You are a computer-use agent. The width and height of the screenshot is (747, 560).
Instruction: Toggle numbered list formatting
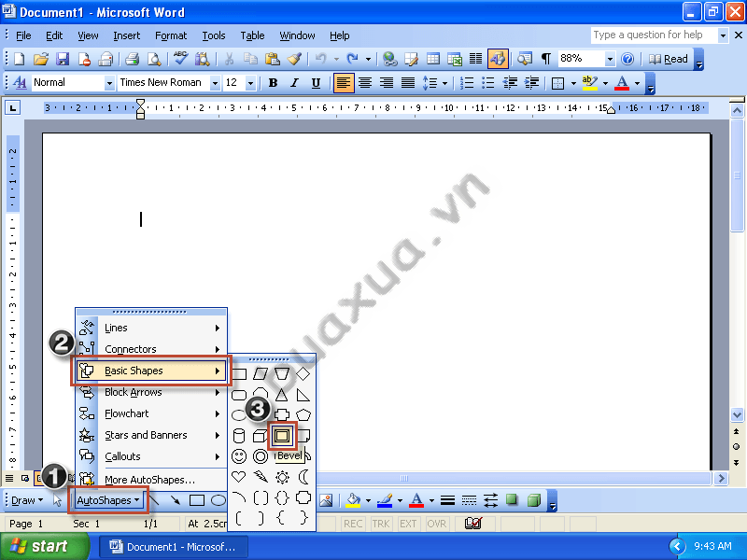[x=467, y=83]
